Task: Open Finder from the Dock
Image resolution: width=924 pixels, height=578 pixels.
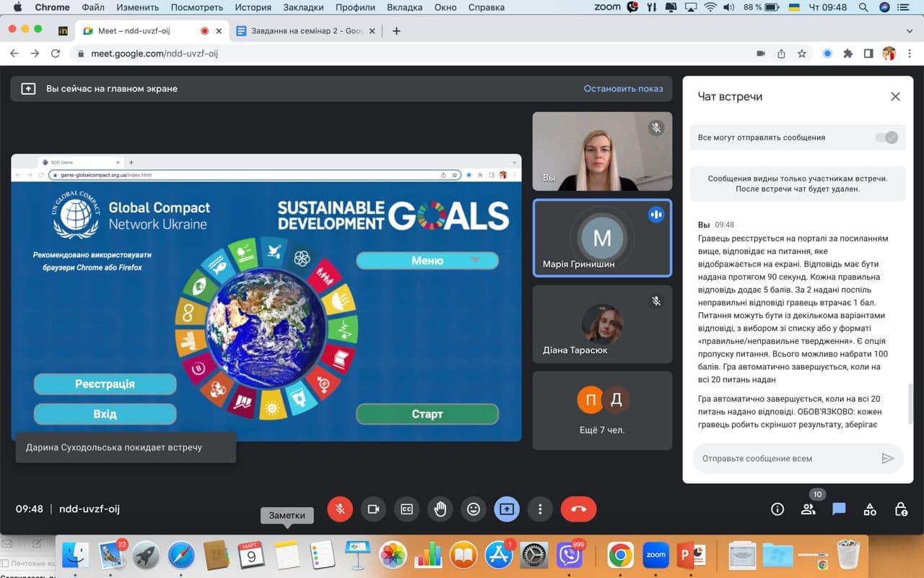Action: (x=75, y=555)
